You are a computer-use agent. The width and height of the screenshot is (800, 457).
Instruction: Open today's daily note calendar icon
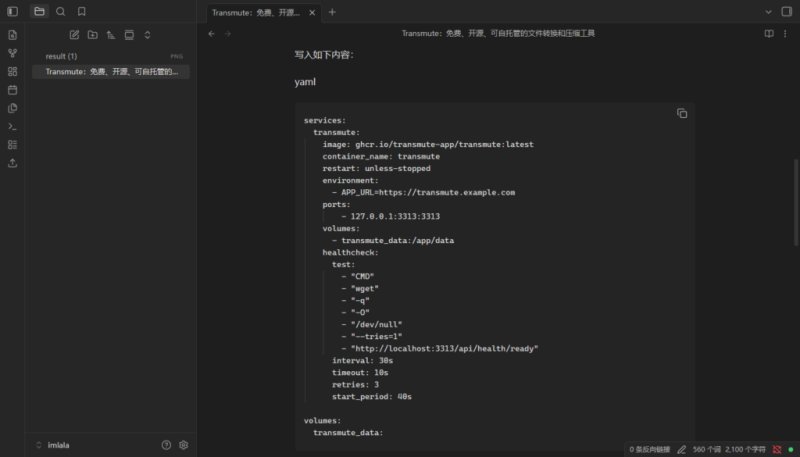point(13,90)
